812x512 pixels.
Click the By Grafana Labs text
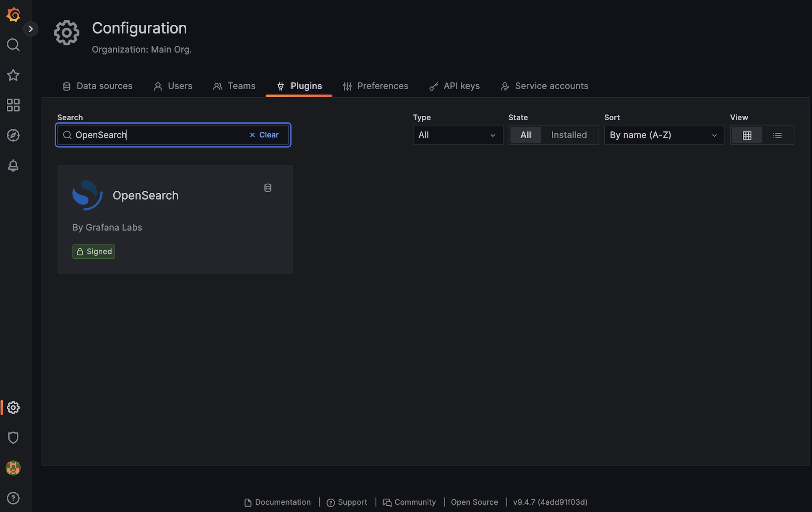[107, 227]
